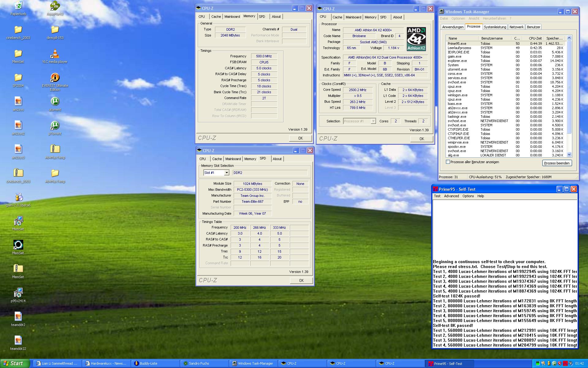Click the Task-Manager window title bar icon
588x368 pixels.
[442, 12]
